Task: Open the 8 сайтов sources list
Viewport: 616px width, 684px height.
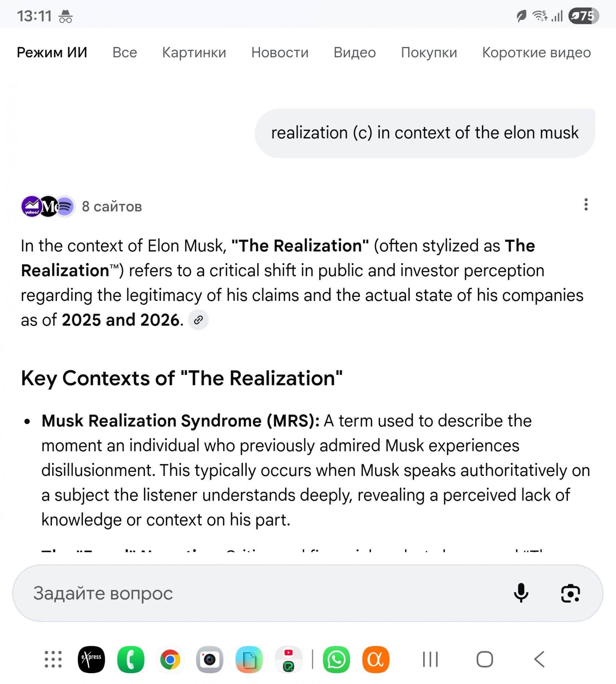Action: pyautogui.click(x=111, y=207)
